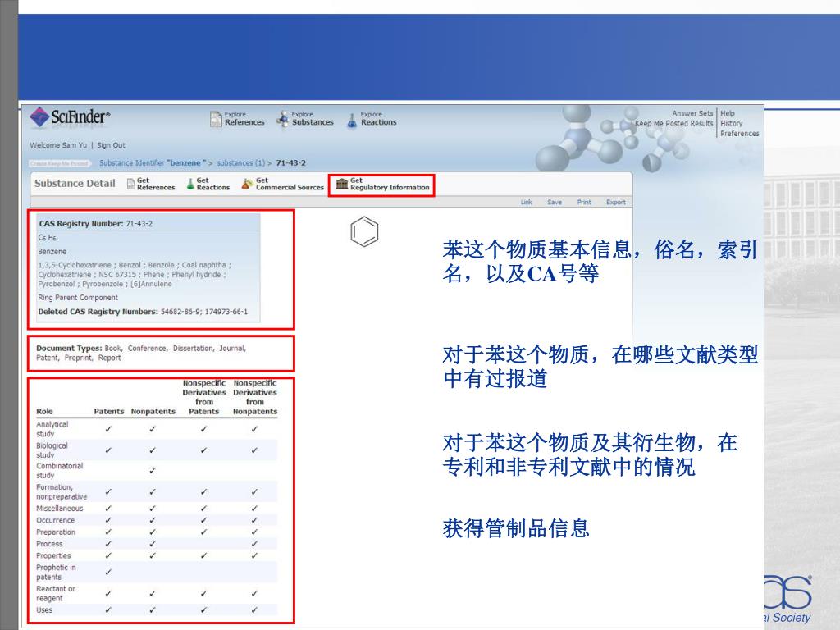
Task: Click the Substance Detail heading
Action: coord(75,183)
